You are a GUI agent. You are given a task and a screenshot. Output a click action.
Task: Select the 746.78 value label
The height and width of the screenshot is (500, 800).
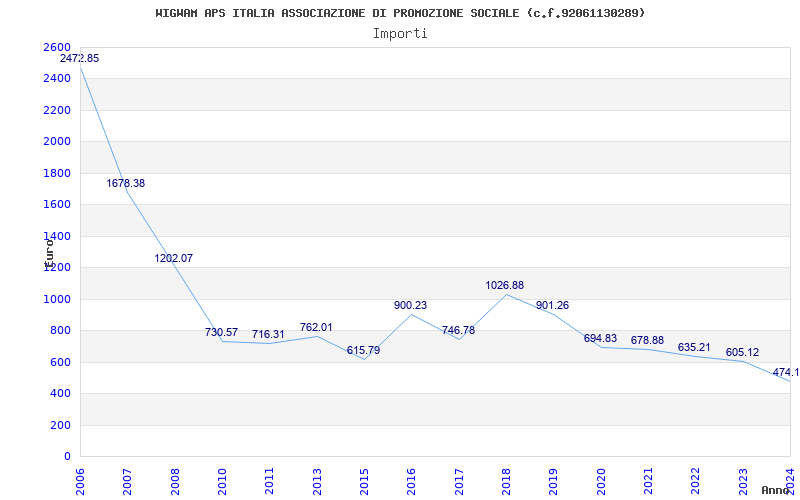[458, 330]
